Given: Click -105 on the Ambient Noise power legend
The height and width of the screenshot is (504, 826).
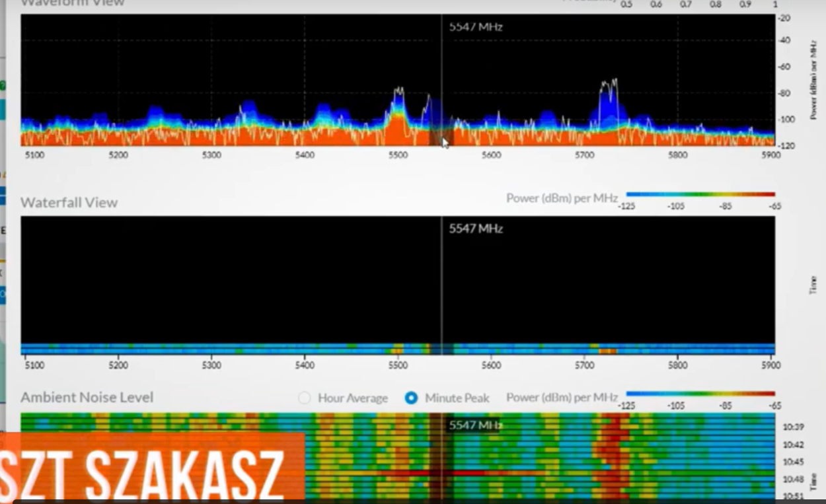Looking at the screenshot, I should coord(677,406).
